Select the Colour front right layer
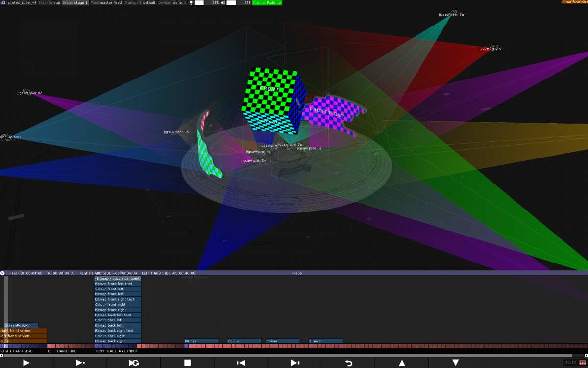The width and height of the screenshot is (588, 368). pos(118,305)
